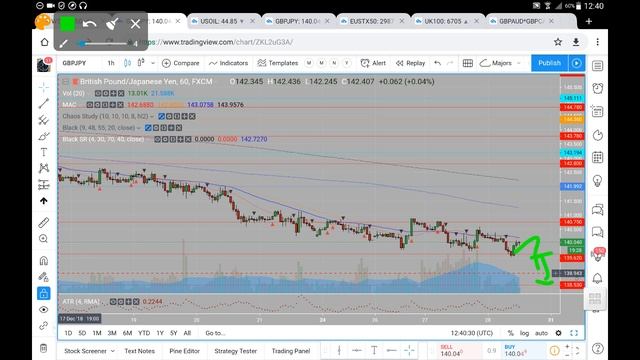Screen dimensions: 640x360
Task: Open the economic calendar icon
Action: 598,158
